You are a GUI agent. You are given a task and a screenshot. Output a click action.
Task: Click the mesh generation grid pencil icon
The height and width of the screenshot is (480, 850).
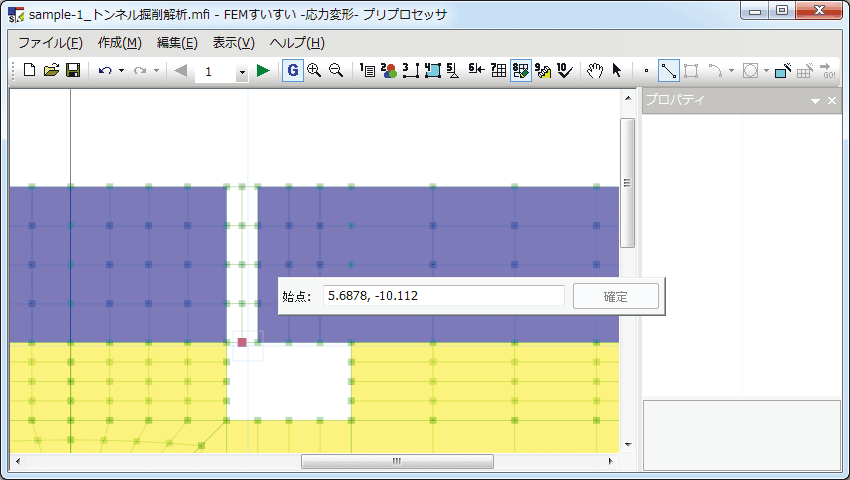[x=805, y=71]
